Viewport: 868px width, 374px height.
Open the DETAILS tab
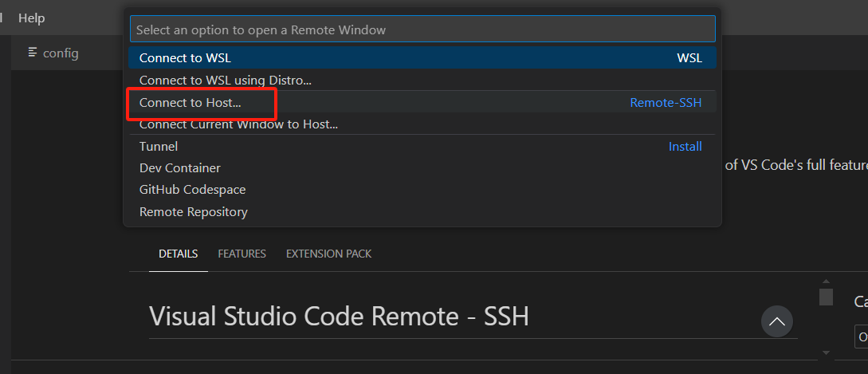coord(179,254)
